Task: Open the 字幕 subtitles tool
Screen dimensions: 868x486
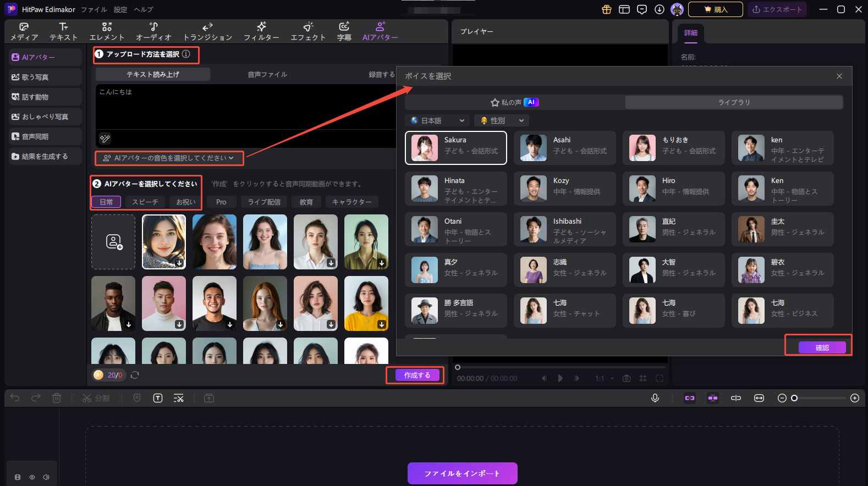Action: (x=344, y=31)
